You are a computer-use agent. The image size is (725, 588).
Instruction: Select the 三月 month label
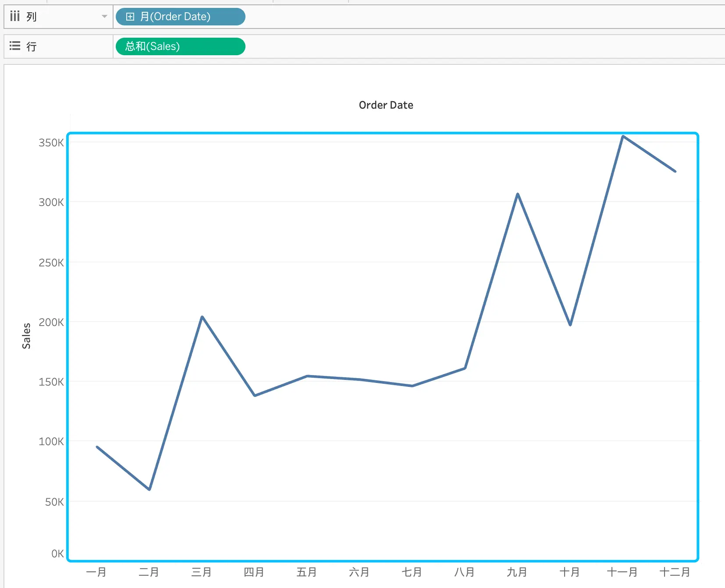(202, 572)
